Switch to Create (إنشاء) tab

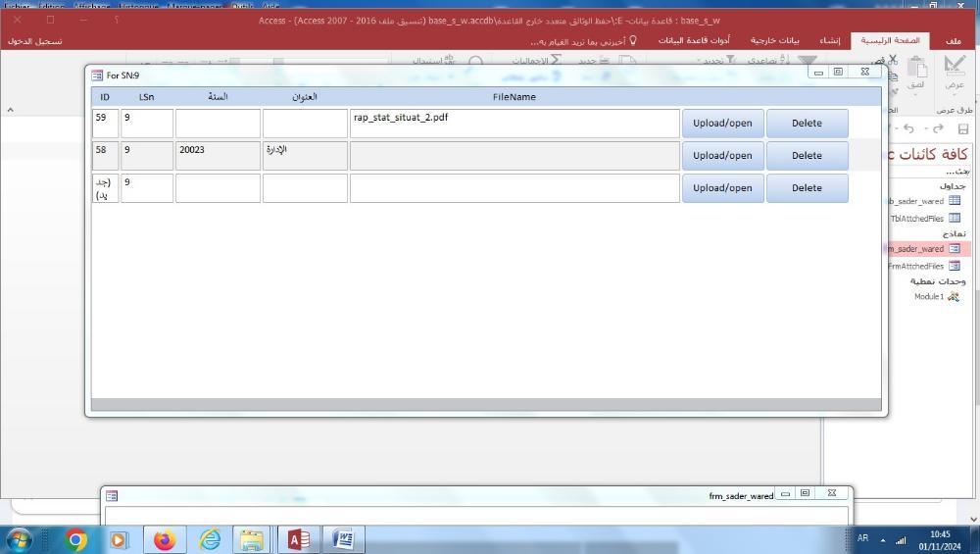point(830,40)
